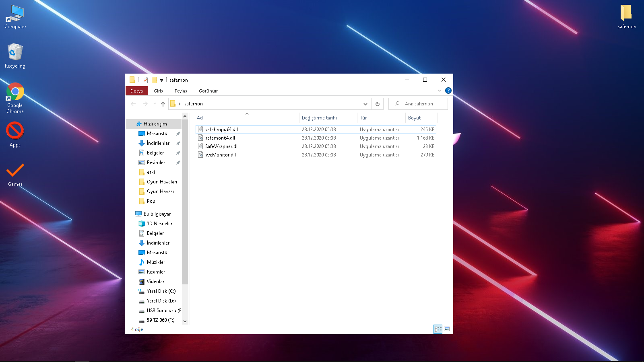Viewport: 644px width, 362px height.
Task: Click the Properties icon in quick access toolbar
Action: point(145,80)
